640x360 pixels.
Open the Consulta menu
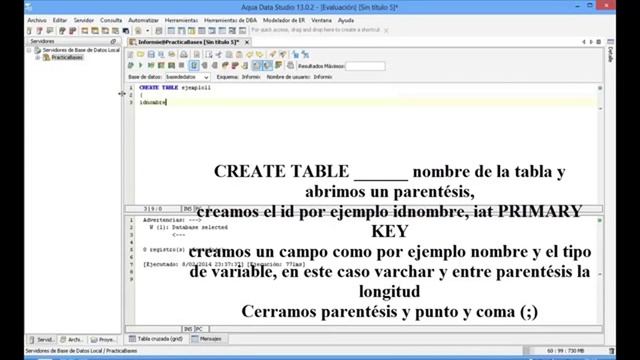(x=111, y=20)
